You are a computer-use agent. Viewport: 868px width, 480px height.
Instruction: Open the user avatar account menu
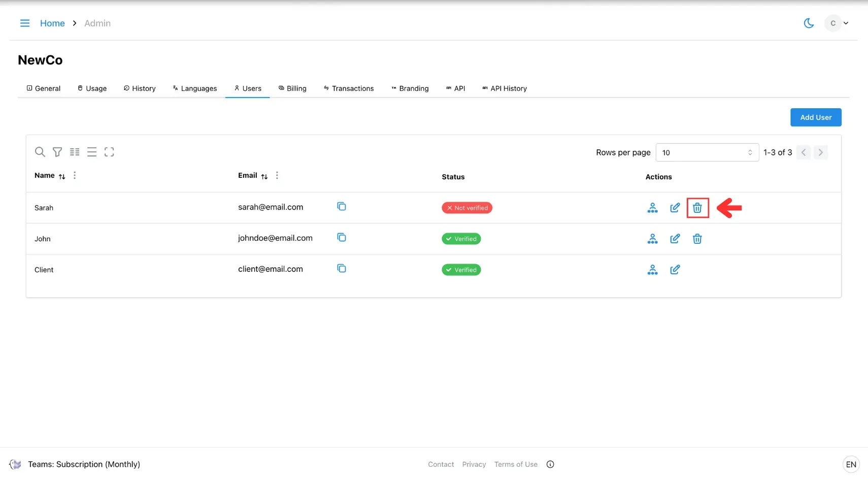point(837,23)
